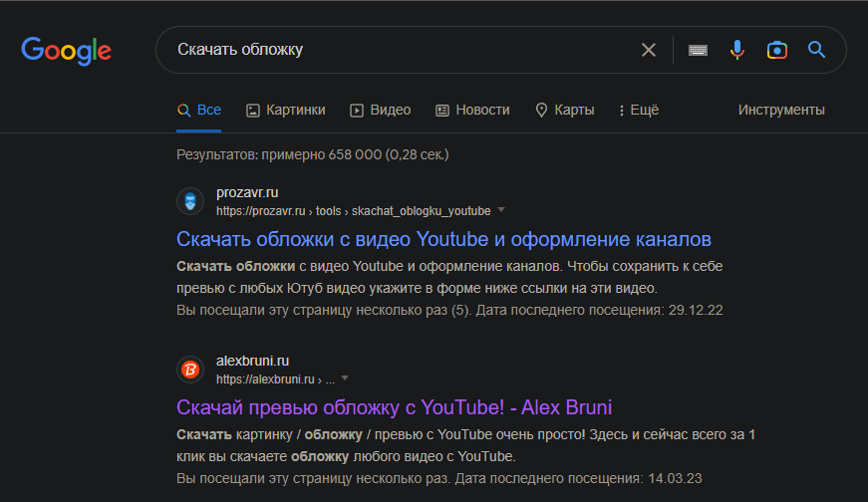Image resolution: width=868 pixels, height=502 pixels.
Task: Open the Карты tab
Action: pos(565,111)
